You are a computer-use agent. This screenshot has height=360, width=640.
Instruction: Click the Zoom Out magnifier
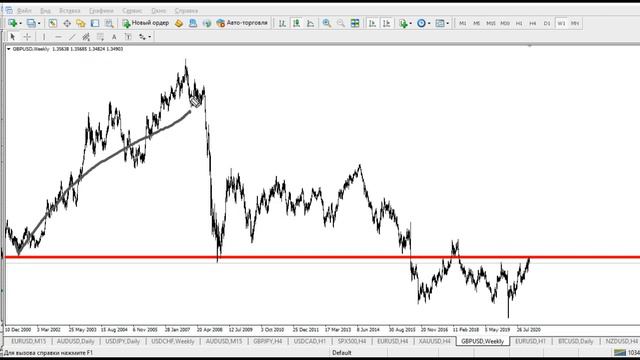340,24
